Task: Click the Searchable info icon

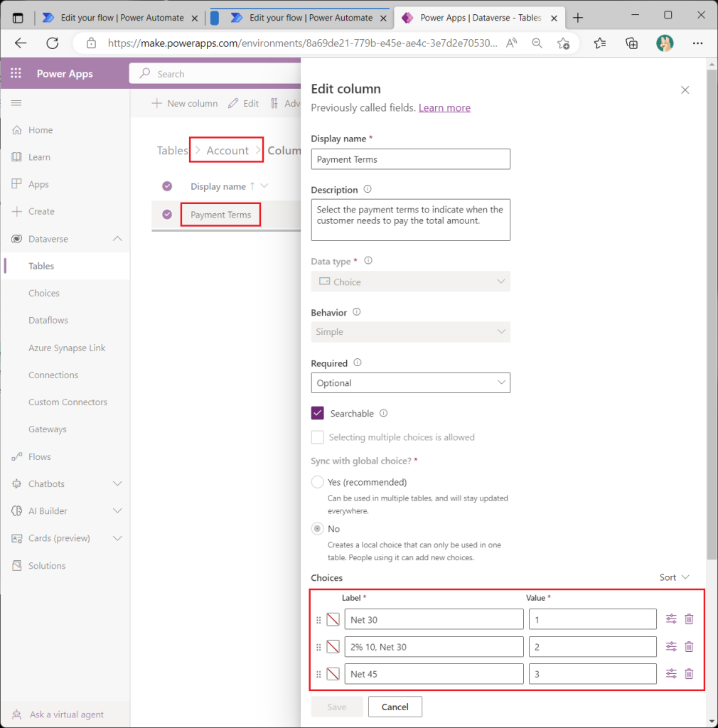Action: click(383, 413)
